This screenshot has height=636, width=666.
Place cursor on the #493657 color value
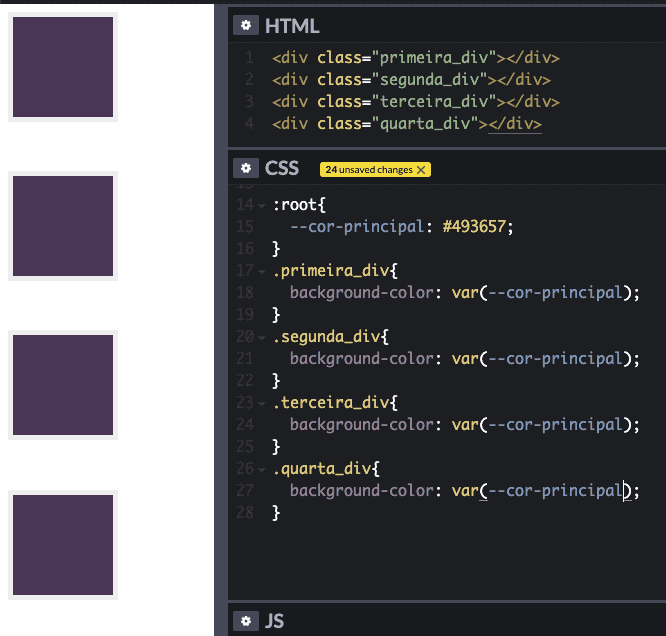click(477, 227)
